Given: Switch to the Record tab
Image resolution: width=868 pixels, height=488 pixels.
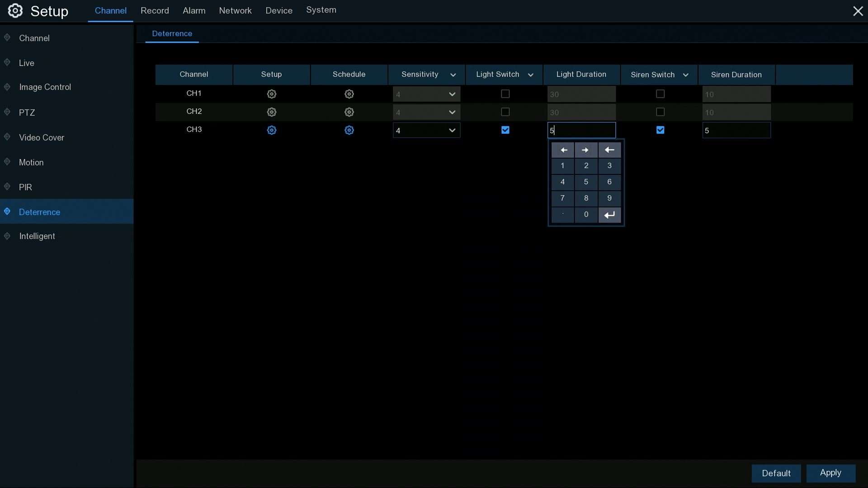Looking at the screenshot, I should tap(155, 10).
